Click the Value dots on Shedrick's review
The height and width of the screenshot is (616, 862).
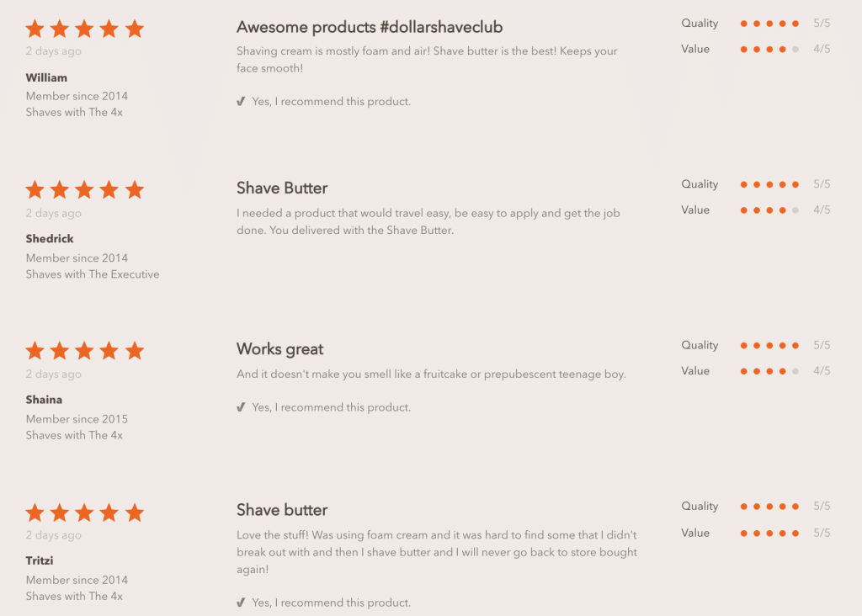click(769, 210)
